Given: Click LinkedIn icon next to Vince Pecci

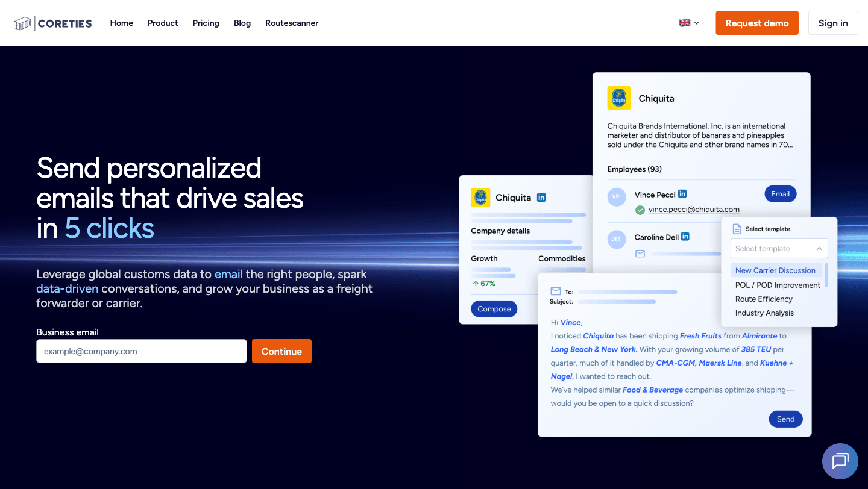Looking at the screenshot, I should 682,194.
